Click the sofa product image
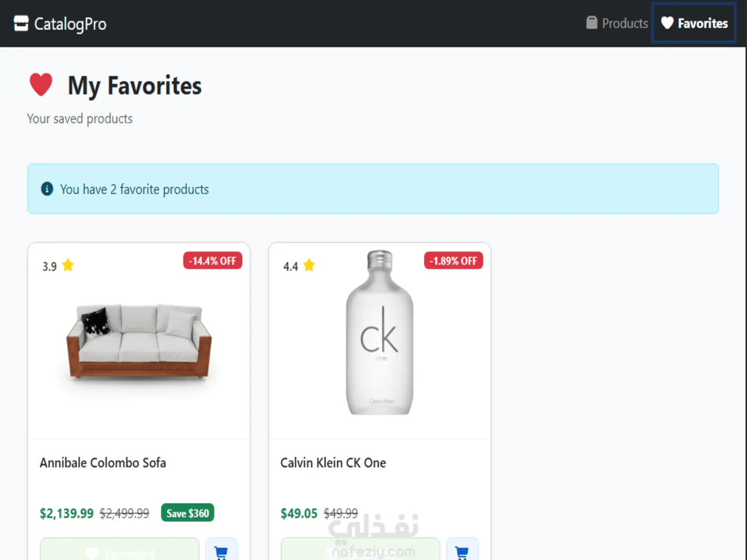The image size is (747, 560). (139, 342)
